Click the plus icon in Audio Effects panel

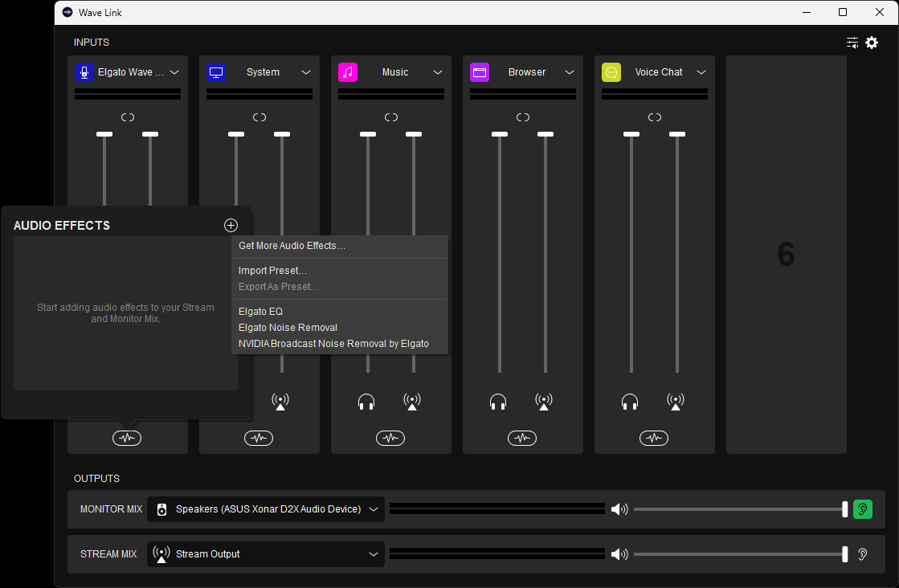(231, 226)
